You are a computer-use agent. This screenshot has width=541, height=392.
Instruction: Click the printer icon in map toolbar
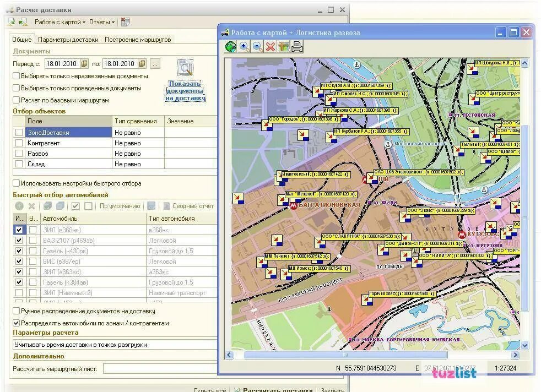(297, 47)
